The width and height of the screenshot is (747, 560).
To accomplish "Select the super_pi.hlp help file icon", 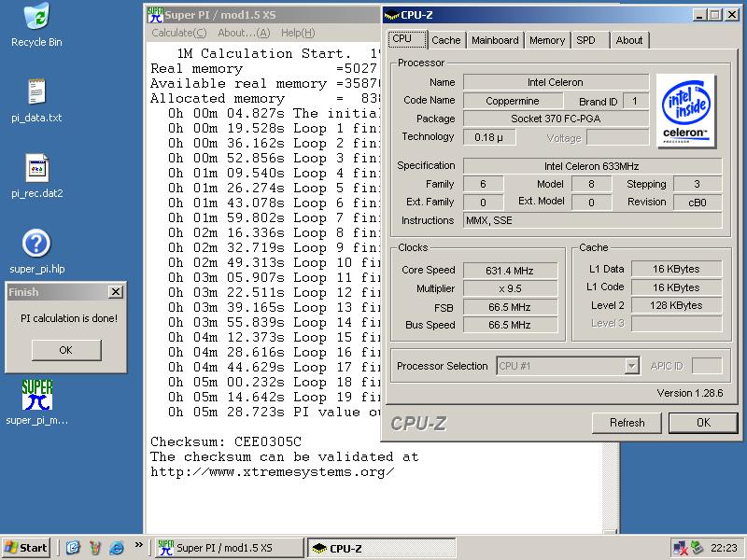I will [x=36, y=251].
